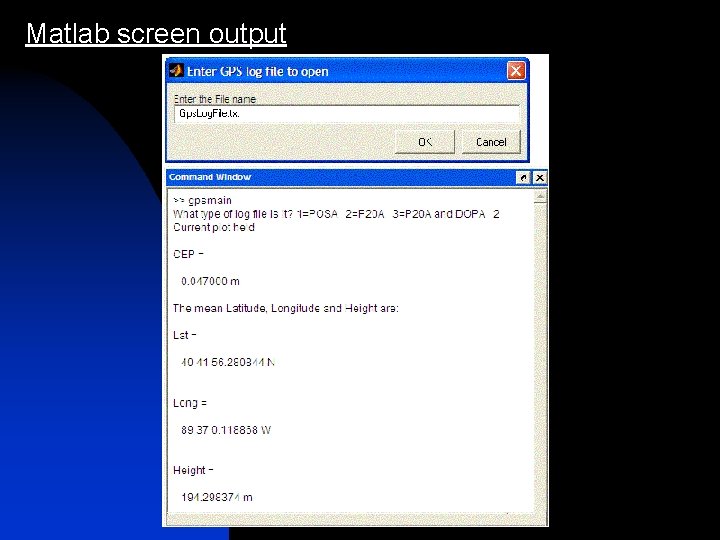Click the 'Height =' output label
Image resolution: width=720 pixels, height=540 pixels.
(193, 470)
